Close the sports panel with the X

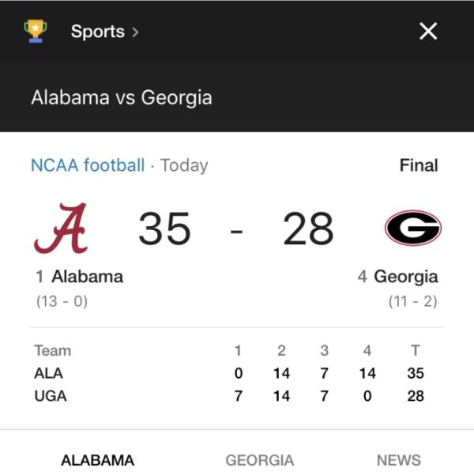428,31
